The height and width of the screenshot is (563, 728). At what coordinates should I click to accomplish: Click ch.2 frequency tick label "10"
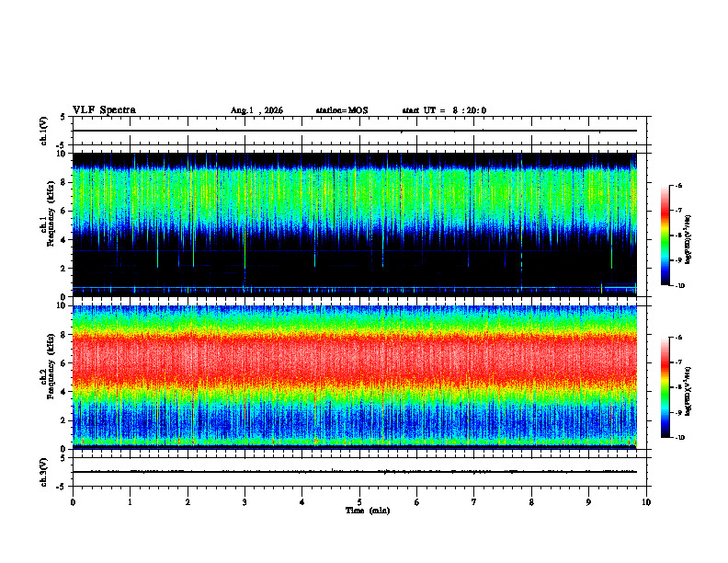tap(63, 305)
